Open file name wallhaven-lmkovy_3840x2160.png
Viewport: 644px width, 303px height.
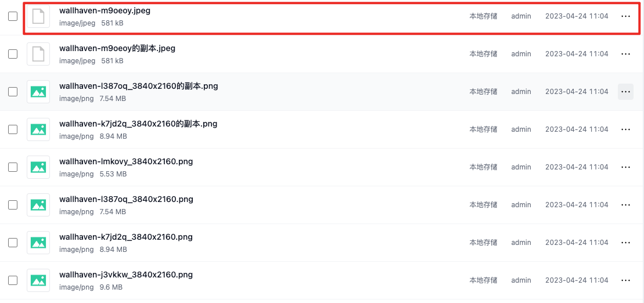[126, 162]
